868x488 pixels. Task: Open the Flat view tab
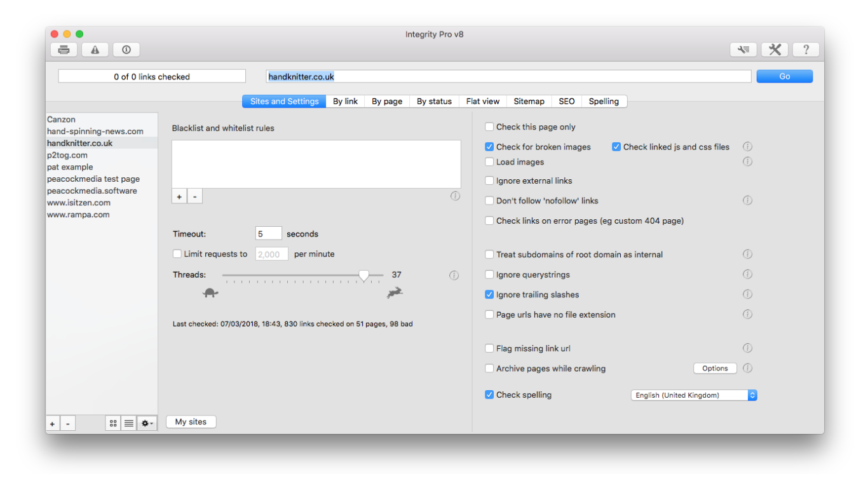(x=483, y=102)
